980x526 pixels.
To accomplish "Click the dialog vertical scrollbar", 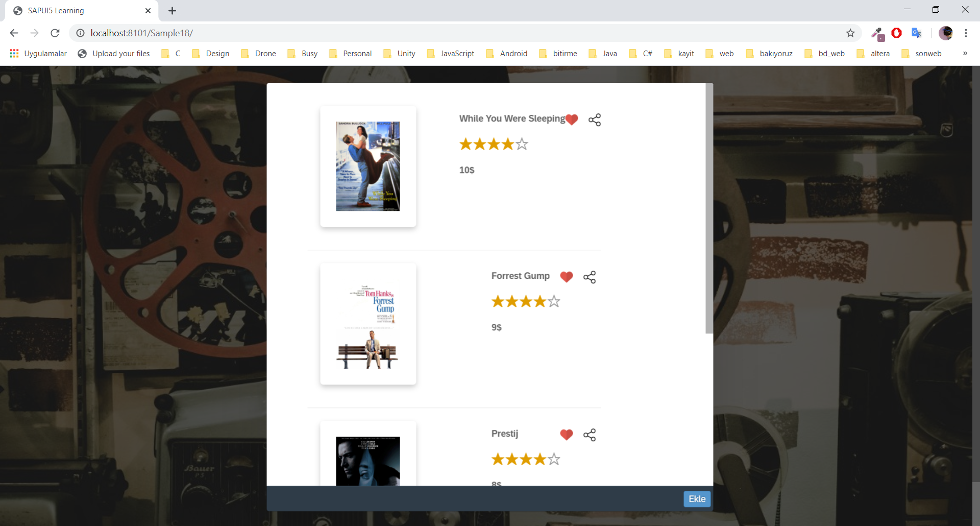I will point(709,208).
